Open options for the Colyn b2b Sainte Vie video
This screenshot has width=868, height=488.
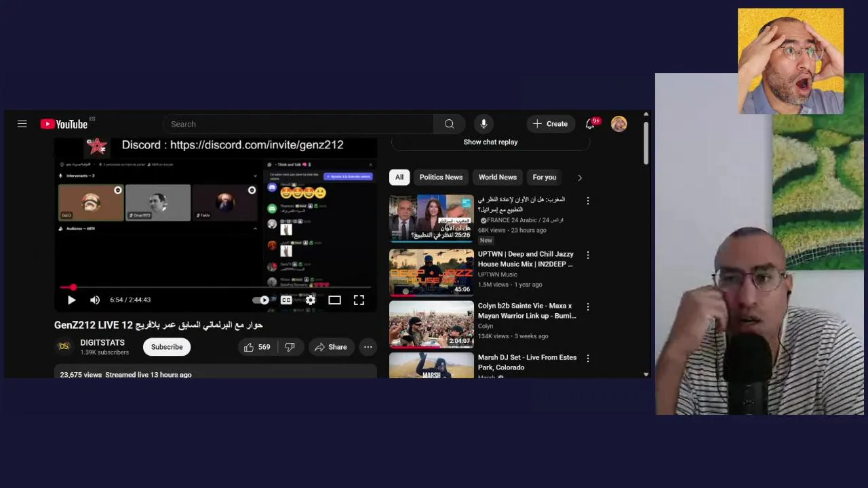coord(588,306)
